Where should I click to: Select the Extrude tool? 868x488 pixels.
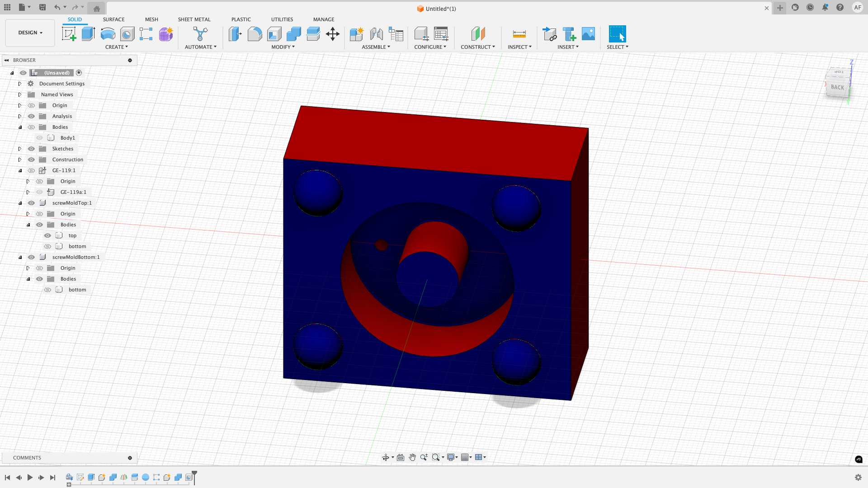pos(88,34)
